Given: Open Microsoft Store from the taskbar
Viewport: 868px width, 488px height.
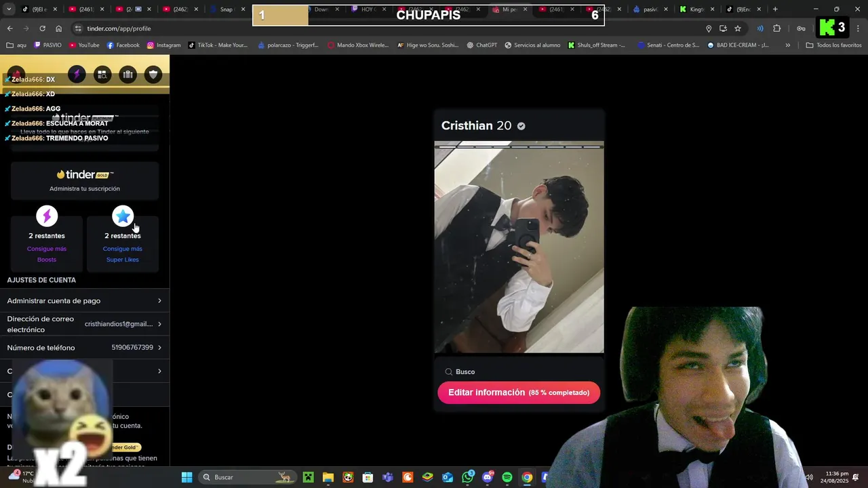Looking at the screenshot, I should [x=368, y=477].
